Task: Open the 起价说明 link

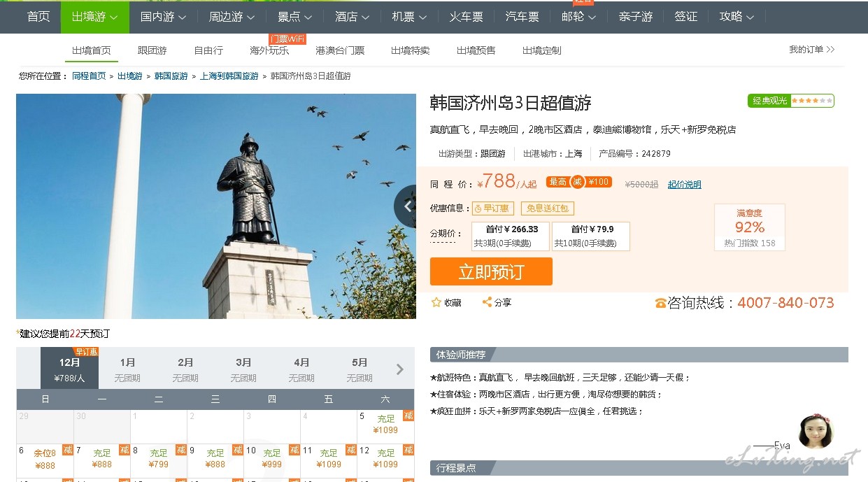Action: [685, 185]
